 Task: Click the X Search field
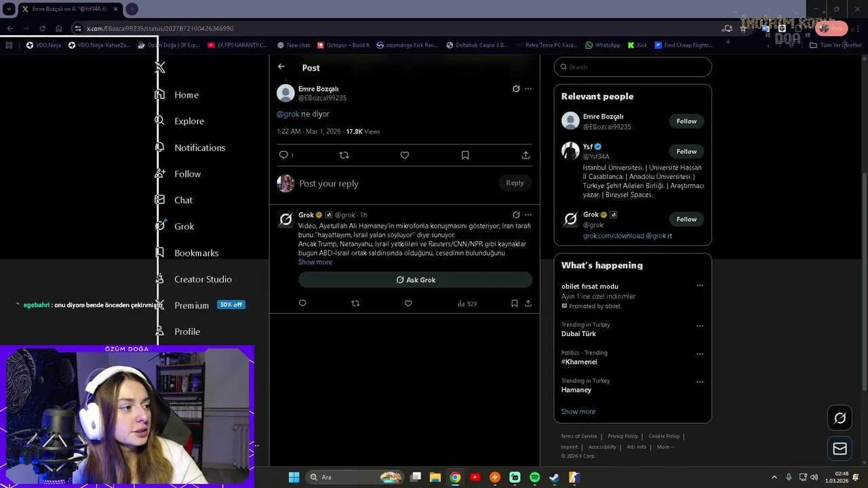[633, 67]
